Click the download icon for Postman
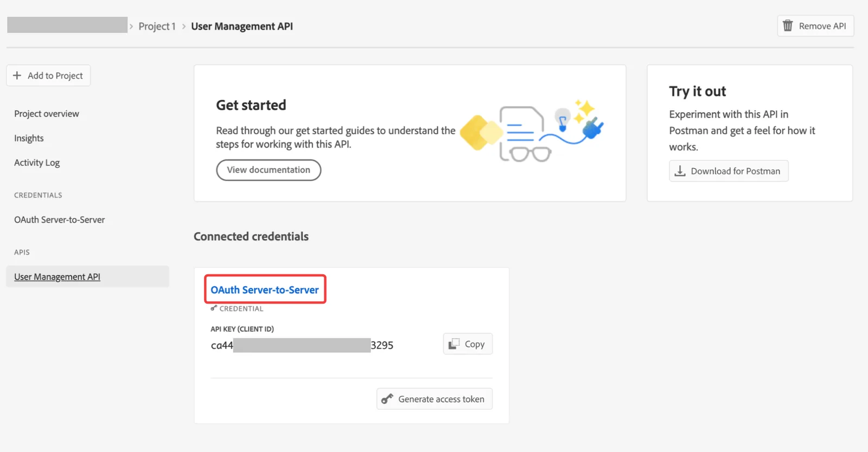The height and width of the screenshot is (452, 868). click(680, 171)
